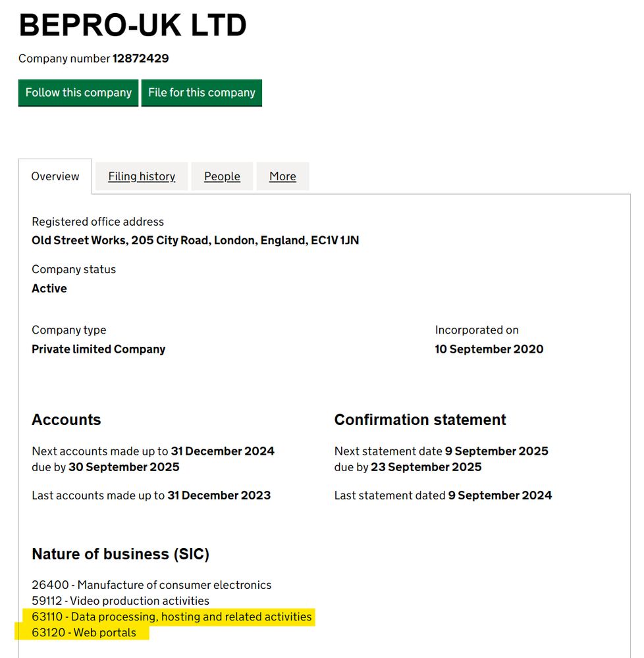The width and height of the screenshot is (644, 658).
Task: Select the Overview tab
Action: click(55, 176)
